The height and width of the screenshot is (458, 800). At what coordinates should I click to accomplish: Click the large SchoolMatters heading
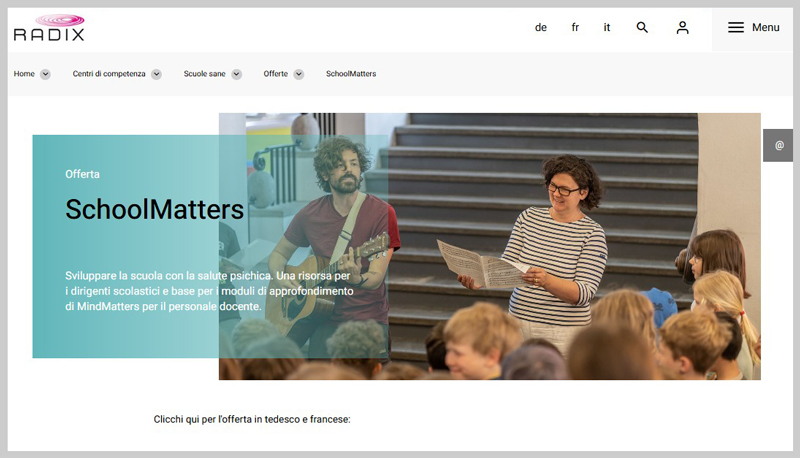pos(154,210)
